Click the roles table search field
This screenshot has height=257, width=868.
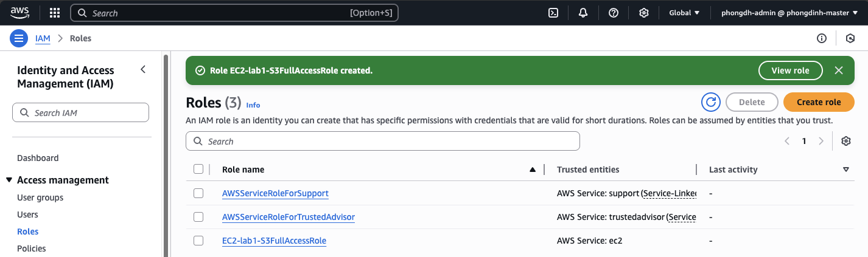click(383, 141)
